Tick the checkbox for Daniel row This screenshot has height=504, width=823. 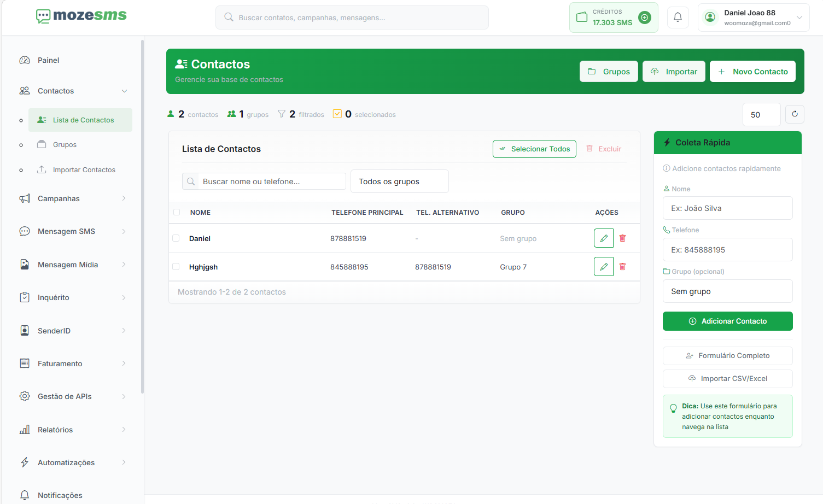[x=176, y=238]
